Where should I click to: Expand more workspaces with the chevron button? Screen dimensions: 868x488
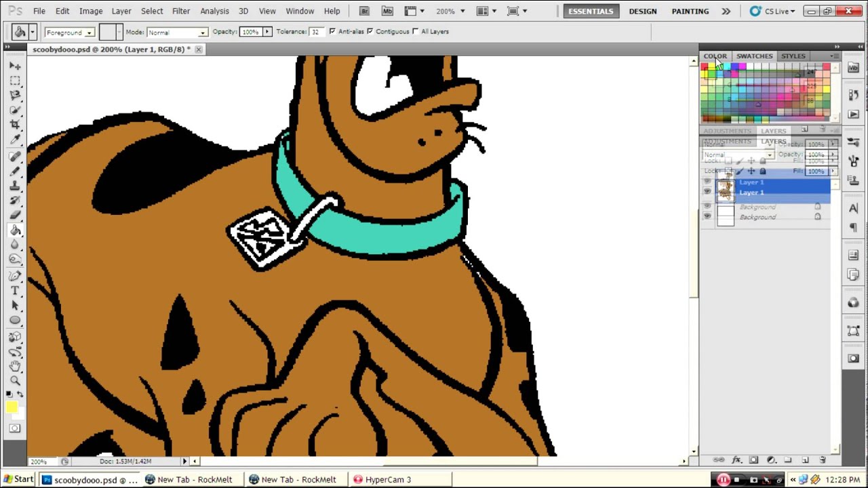(726, 11)
